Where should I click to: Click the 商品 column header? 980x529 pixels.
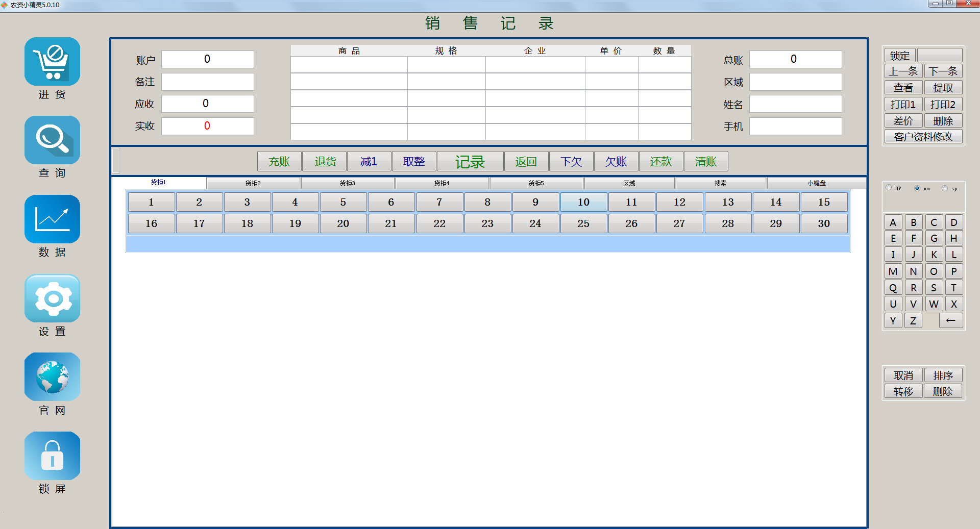click(349, 51)
